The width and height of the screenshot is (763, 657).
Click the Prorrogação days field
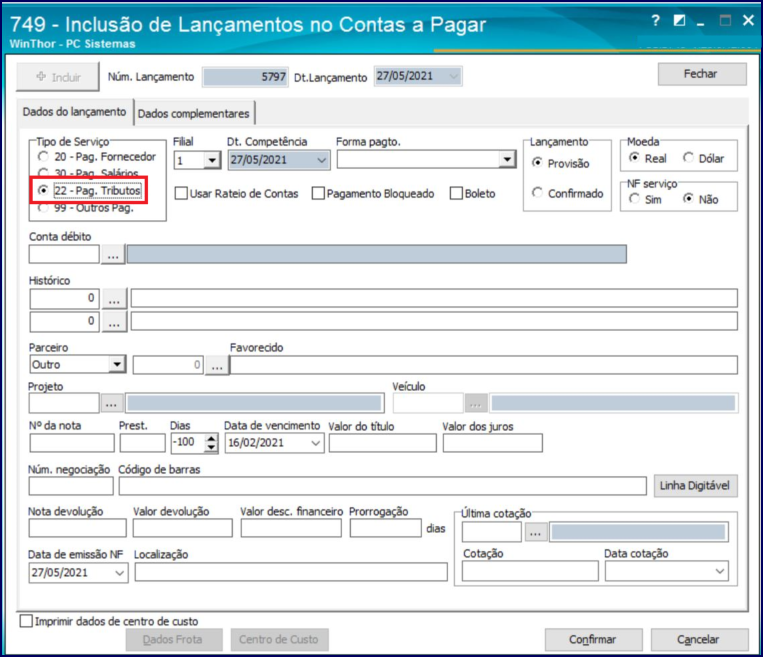(x=385, y=528)
